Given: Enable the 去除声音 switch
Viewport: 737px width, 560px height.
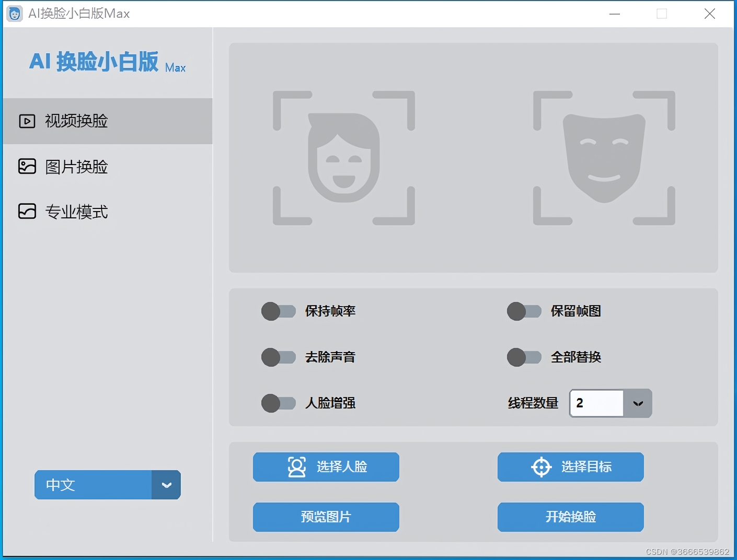Looking at the screenshot, I should coord(279,357).
